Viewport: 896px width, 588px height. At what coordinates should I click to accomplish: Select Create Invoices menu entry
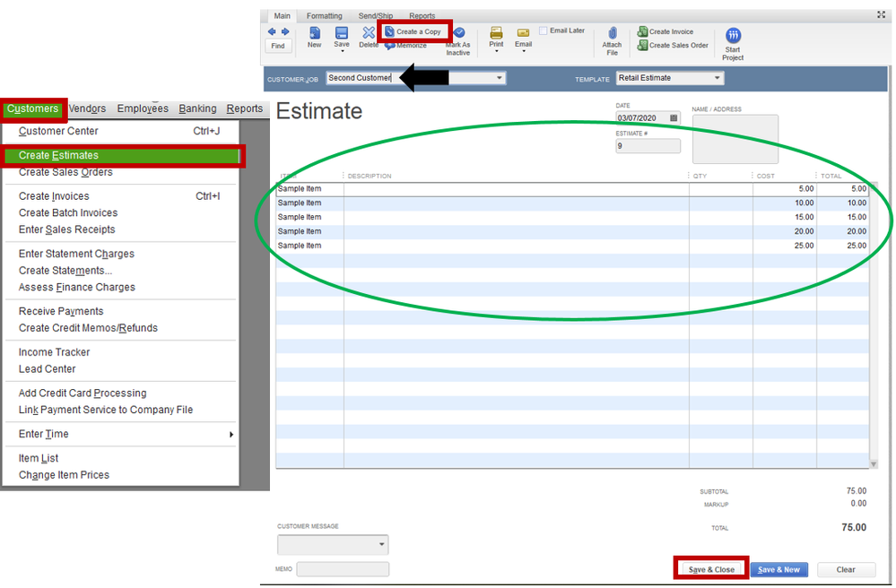click(120, 196)
